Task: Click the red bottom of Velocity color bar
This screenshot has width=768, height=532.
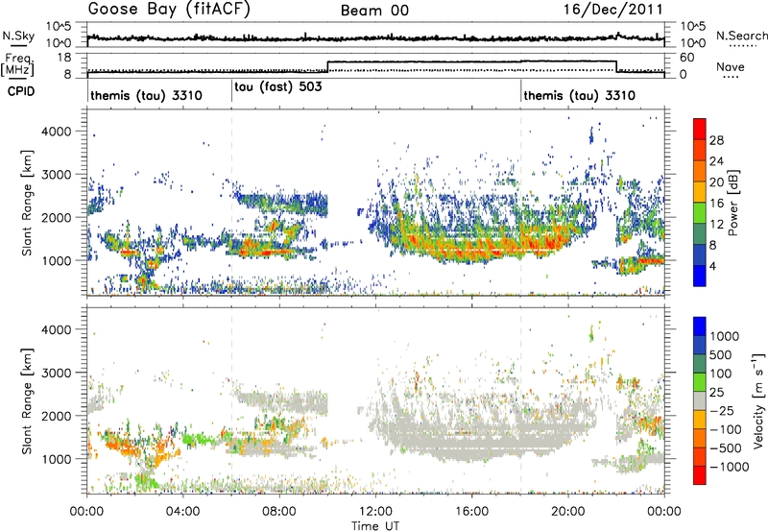Action: coord(700,475)
